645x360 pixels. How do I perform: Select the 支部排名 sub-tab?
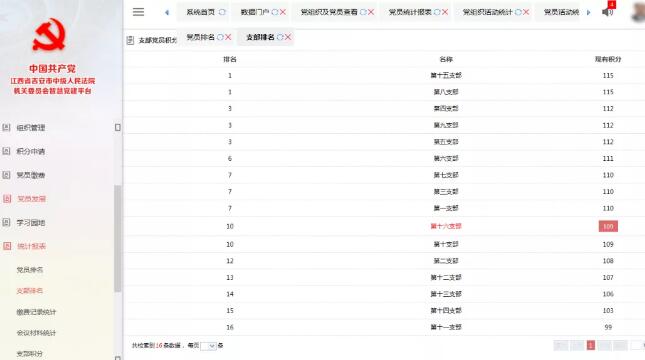[260, 37]
